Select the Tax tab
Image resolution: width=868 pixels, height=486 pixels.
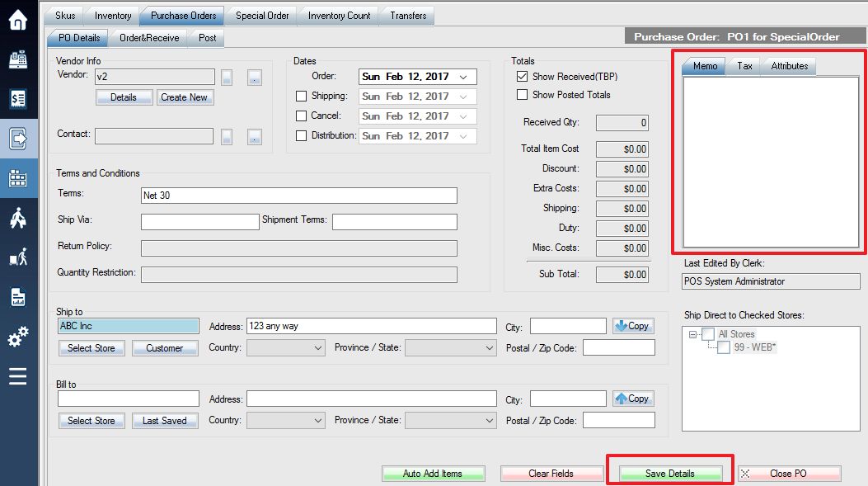click(x=744, y=66)
